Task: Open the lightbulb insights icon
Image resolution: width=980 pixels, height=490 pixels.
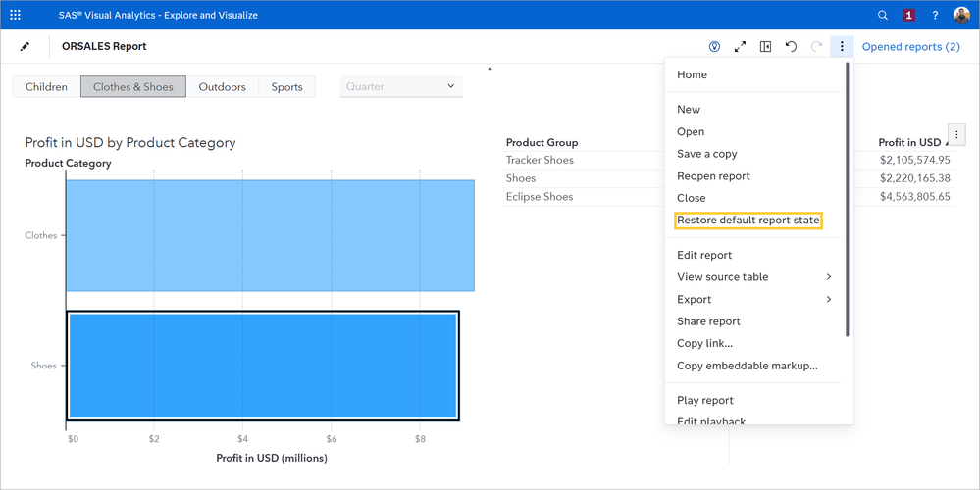Action: (x=715, y=46)
